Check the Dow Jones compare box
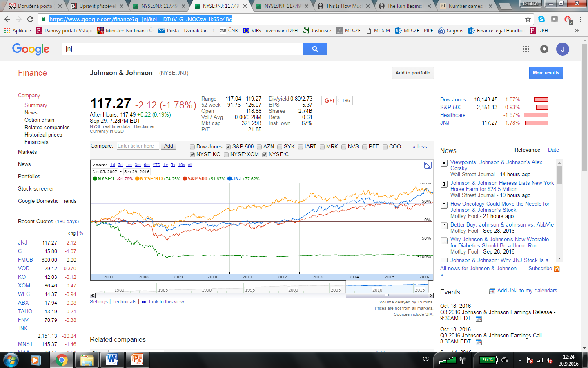The height and width of the screenshot is (368, 588). click(x=192, y=147)
